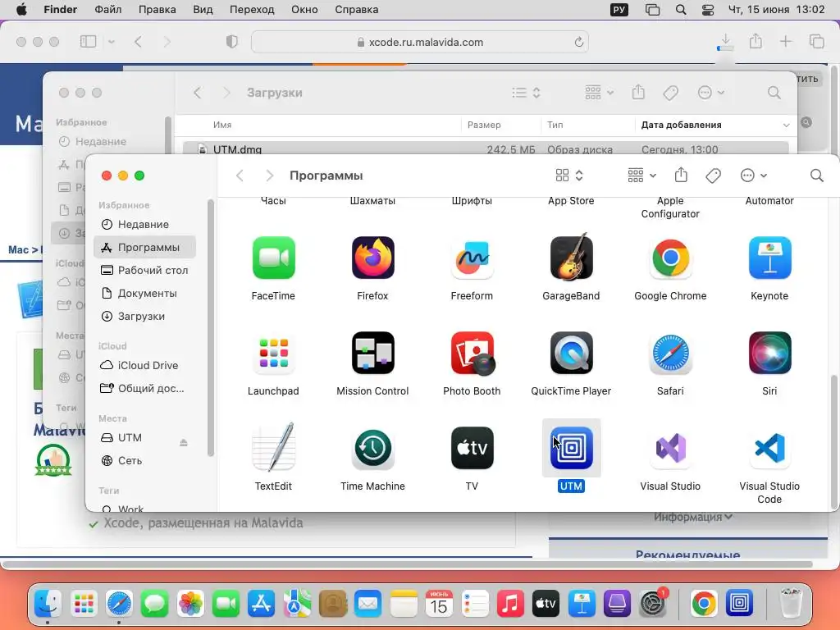Select the Siri app icon
The width and height of the screenshot is (840, 630).
tap(769, 353)
